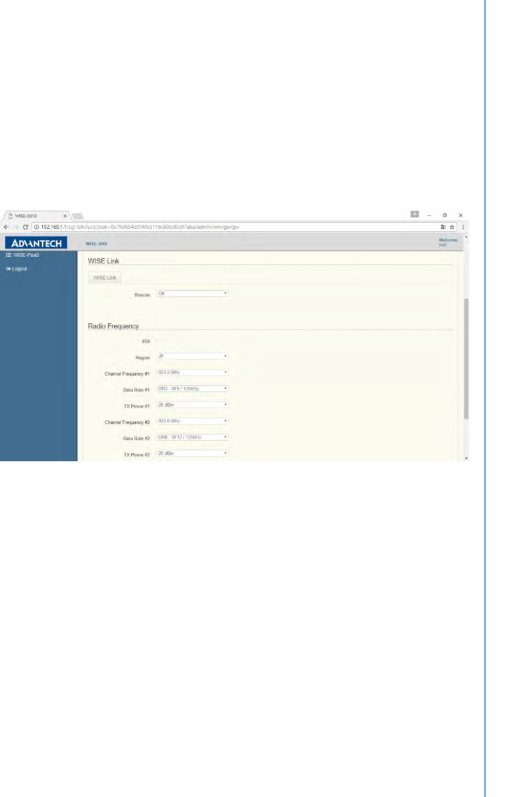This screenshot has width=532, height=797.
Task: Click the browser address bar URL
Action: pyautogui.click(x=140, y=227)
